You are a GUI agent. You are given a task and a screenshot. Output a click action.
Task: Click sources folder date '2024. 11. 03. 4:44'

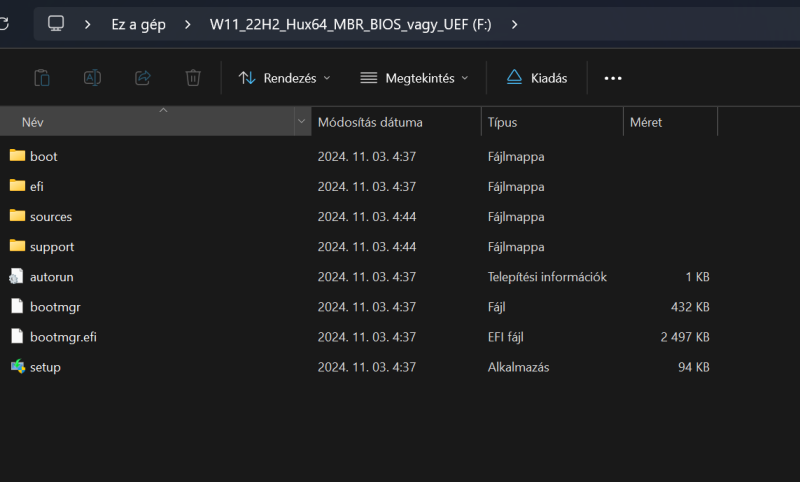(x=367, y=217)
